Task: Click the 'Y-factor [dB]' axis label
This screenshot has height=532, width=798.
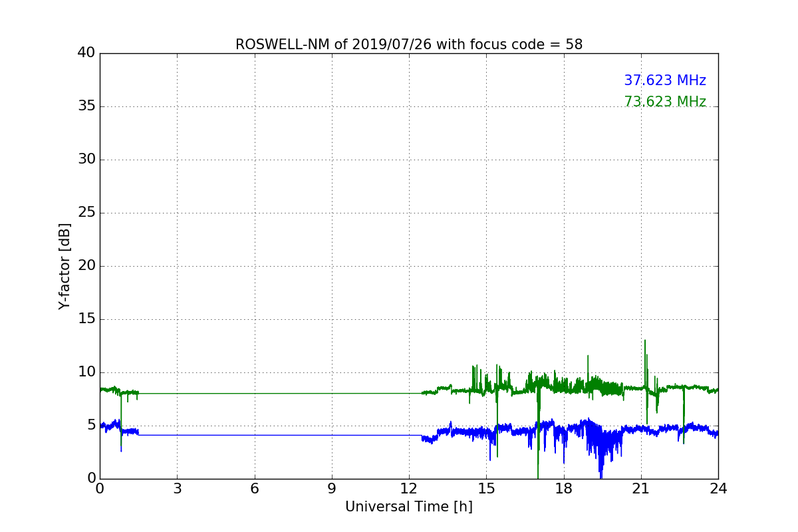Action: pyautogui.click(x=65, y=266)
